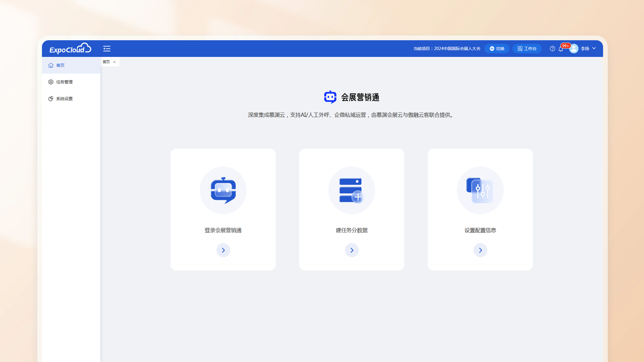Click the 任务管理 gear icon
The image size is (644, 362).
point(51,82)
